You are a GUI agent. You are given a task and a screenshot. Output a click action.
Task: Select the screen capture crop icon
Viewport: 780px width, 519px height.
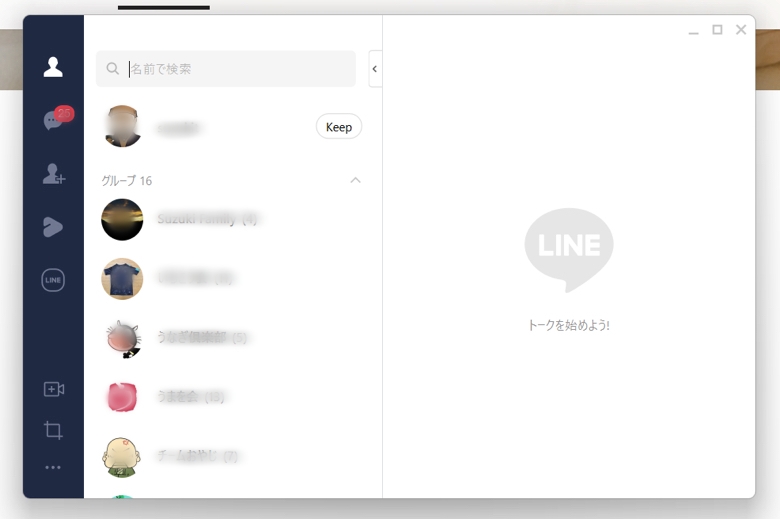53,430
